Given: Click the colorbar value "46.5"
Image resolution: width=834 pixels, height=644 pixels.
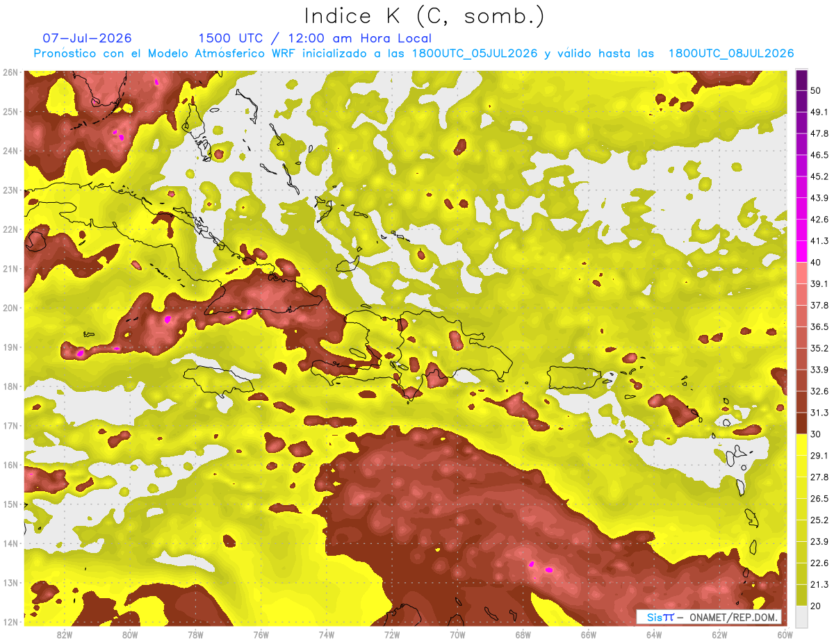Looking at the screenshot, I should point(819,155).
